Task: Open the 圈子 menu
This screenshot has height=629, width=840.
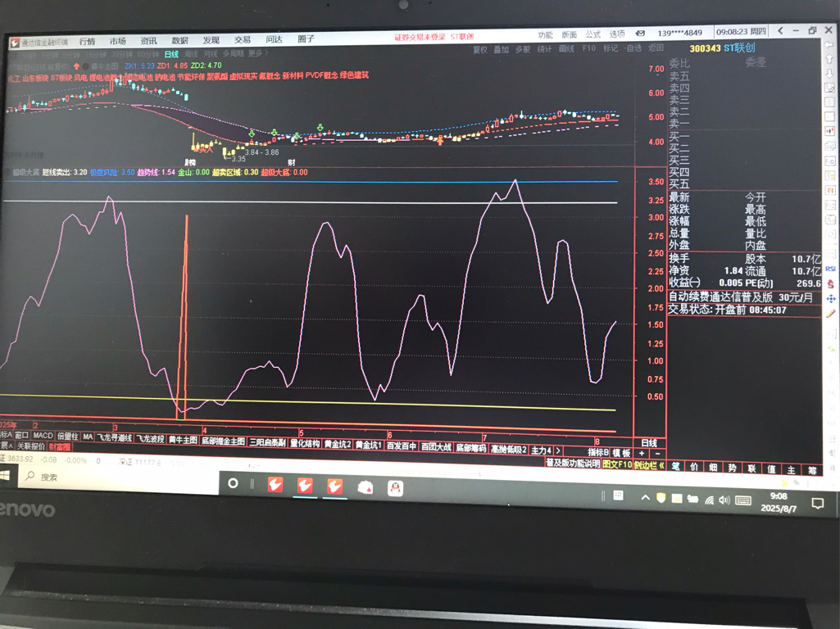Action: (306, 38)
